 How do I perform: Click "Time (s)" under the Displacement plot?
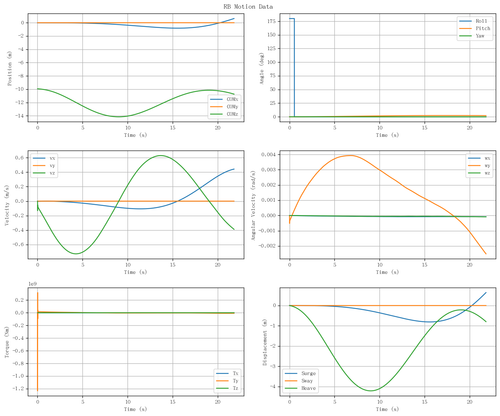point(388,409)
